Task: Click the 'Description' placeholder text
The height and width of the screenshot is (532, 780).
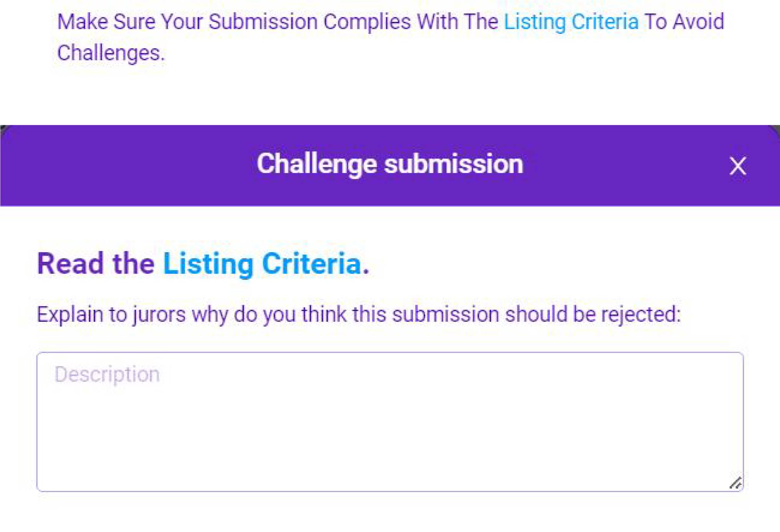Action: coord(107,374)
